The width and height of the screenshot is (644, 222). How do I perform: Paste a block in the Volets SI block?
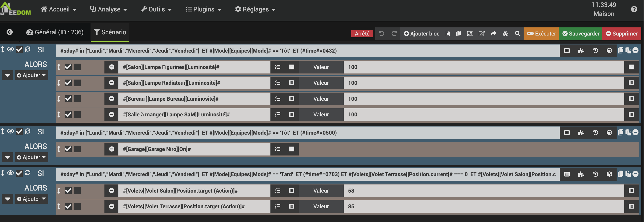click(x=628, y=174)
